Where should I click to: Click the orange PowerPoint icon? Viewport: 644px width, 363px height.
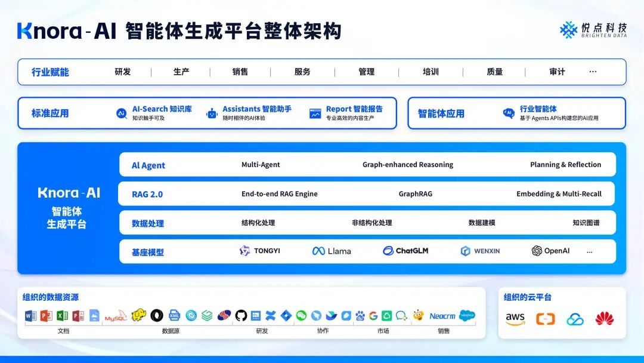46,316
